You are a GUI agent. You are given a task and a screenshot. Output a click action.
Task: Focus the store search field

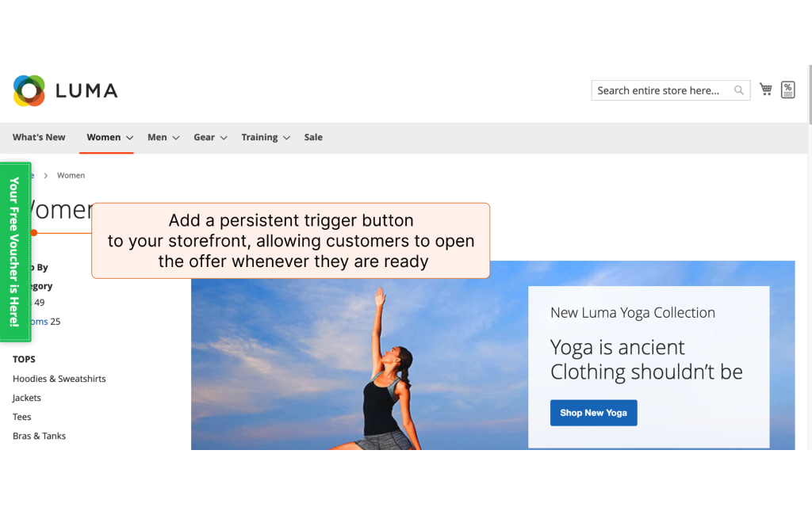pyautogui.click(x=671, y=90)
